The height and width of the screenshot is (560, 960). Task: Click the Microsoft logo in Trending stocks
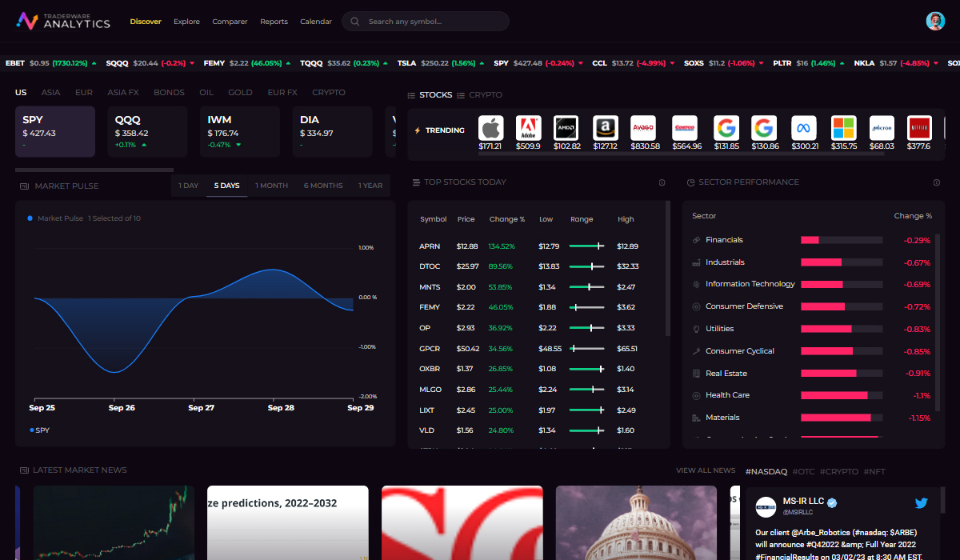842,126
